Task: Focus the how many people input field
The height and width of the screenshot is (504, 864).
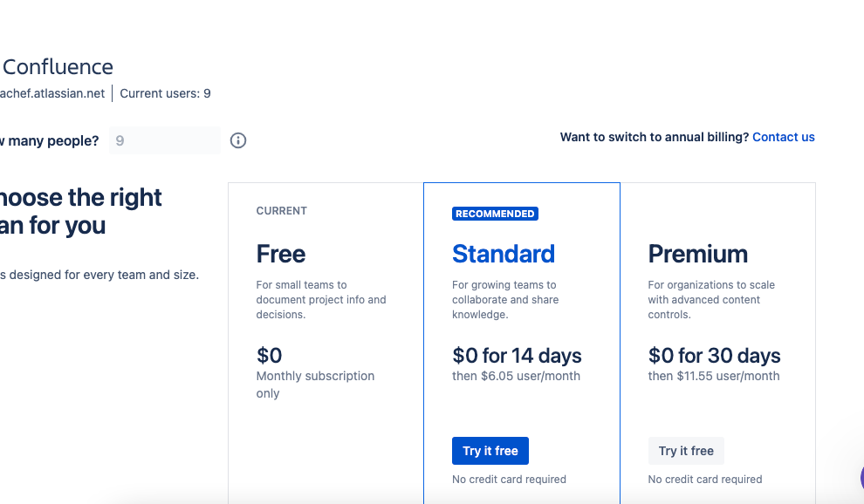Action: pos(165,140)
